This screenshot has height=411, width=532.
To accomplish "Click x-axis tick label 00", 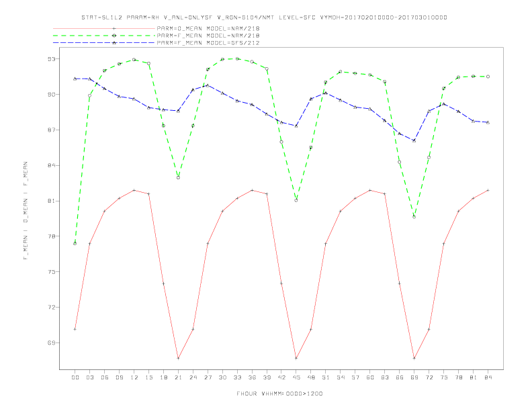I will pyautogui.click(x=75, y=377).
